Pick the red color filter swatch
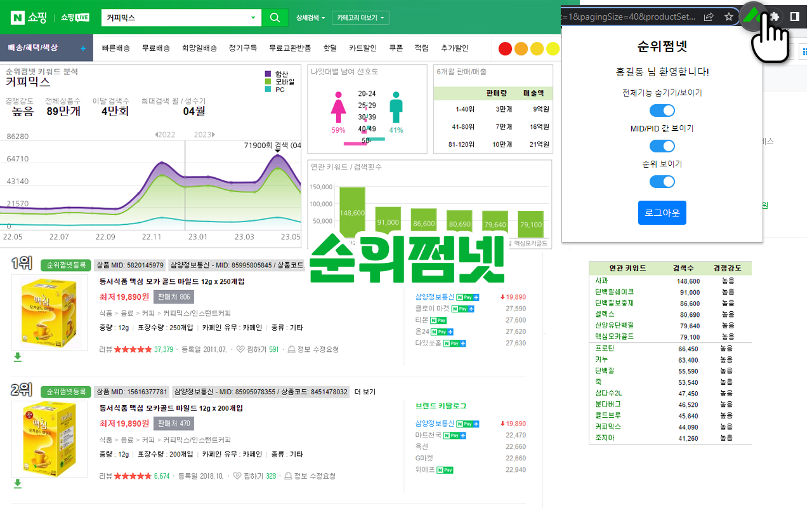 (505, 49)
